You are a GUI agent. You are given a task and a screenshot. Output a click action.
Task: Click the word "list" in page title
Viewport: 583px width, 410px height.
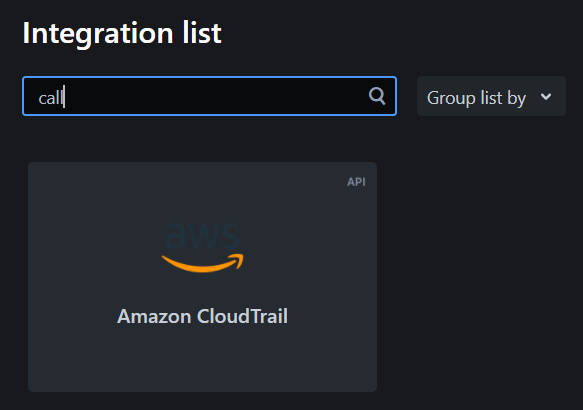pyautogui.click(x=202, y=33)
